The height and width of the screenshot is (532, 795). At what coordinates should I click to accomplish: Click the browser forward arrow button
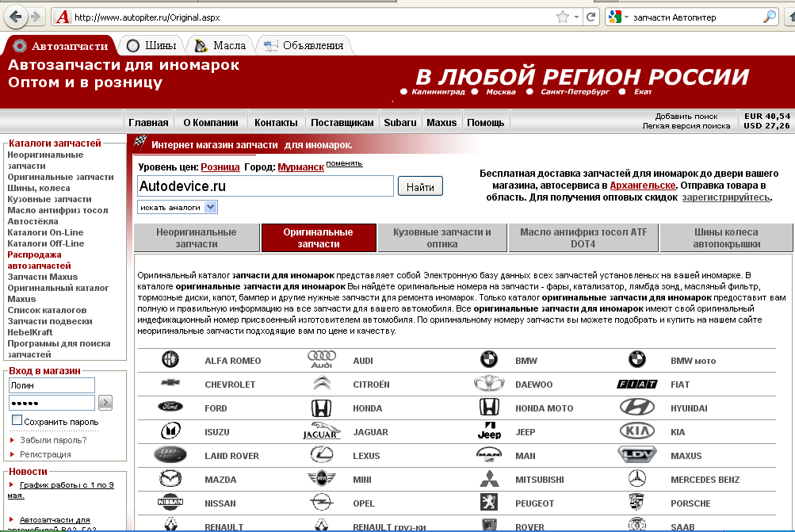(x=36, y=17)
